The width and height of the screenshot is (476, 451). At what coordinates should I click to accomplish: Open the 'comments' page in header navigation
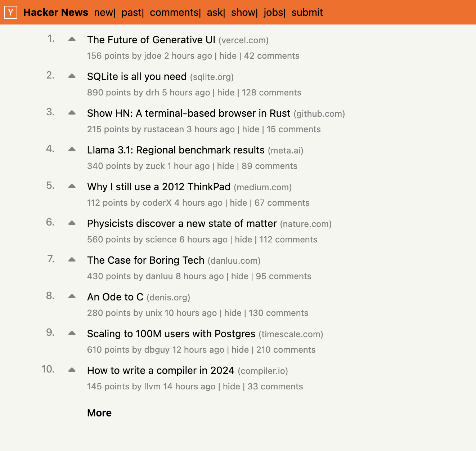(x=174, y=13)
